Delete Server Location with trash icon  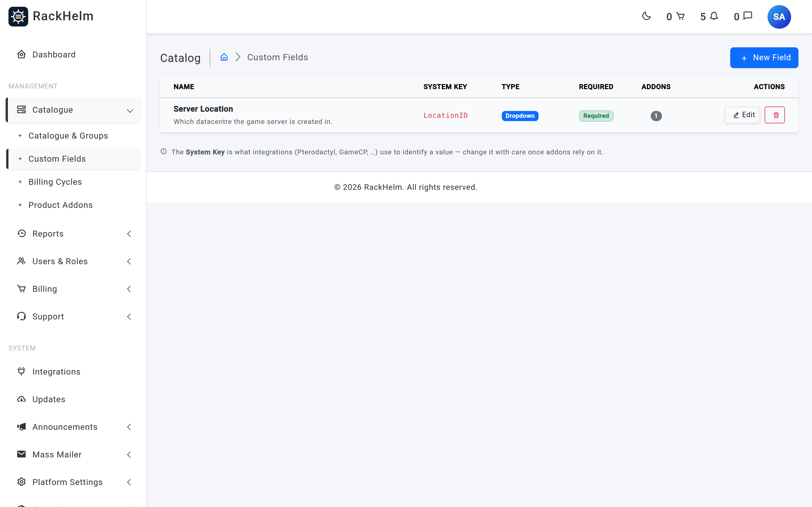775,115
